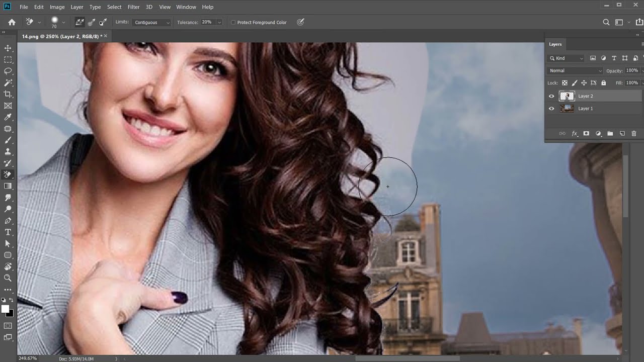Open the Limits Contiguous dropdown
The height and width of the screenshot is (362, 644).
(x=152, y=23)
